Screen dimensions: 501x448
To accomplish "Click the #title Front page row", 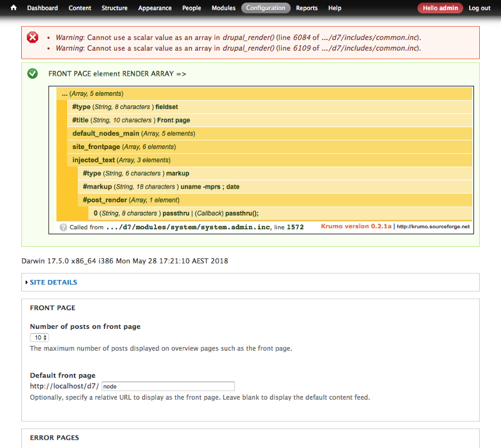I will click(x=270, y=120).
